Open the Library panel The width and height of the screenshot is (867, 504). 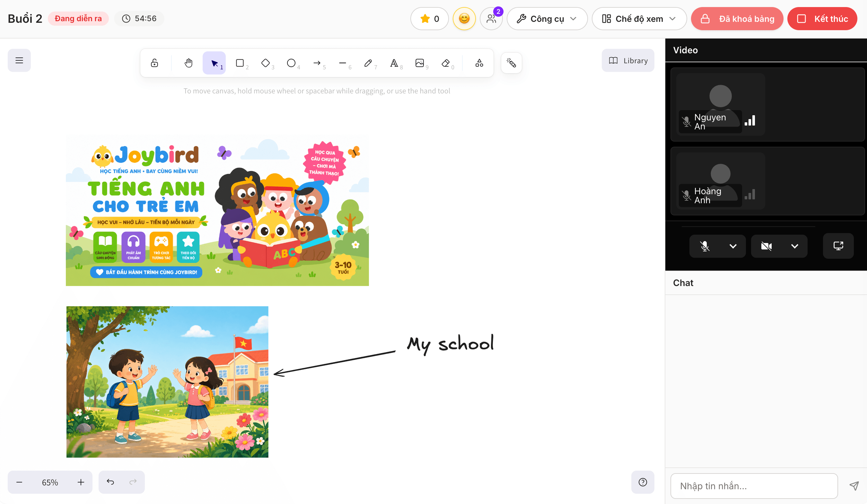point(628,61)
